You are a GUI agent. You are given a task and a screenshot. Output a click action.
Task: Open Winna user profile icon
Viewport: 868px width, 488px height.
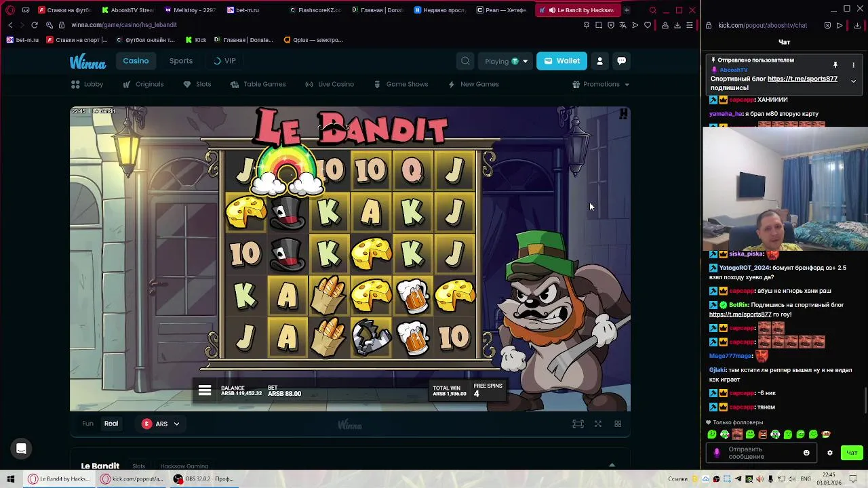click(599, 61)
